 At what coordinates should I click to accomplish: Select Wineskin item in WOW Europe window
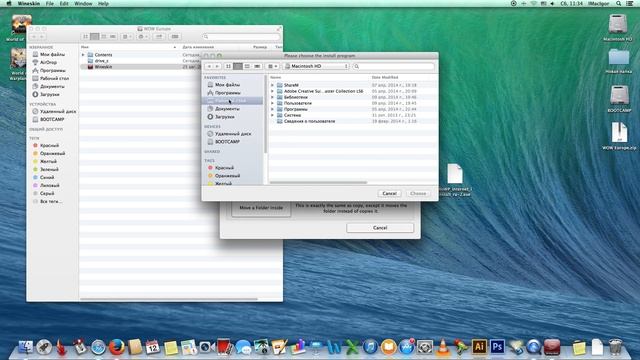click(x=103, y=67)
